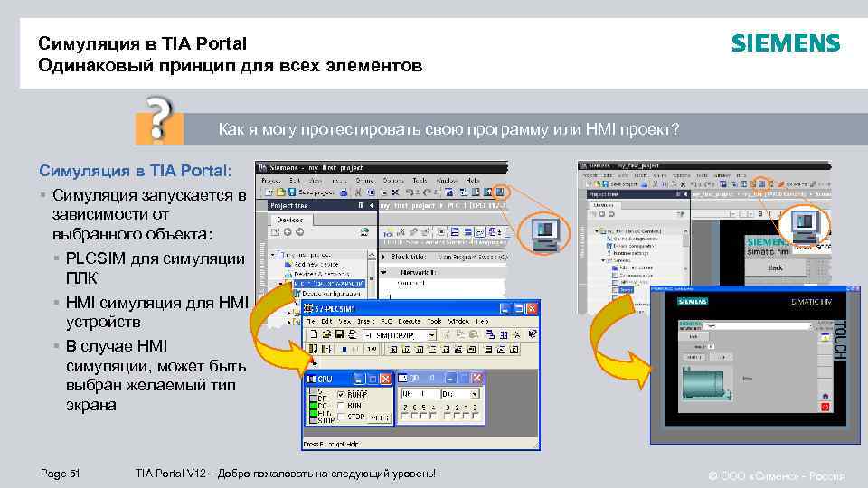Viewport: 868px width, 488px height.
Task: Click T=0 reset timers icon in PLCSIM
Action: coord(372,349)
